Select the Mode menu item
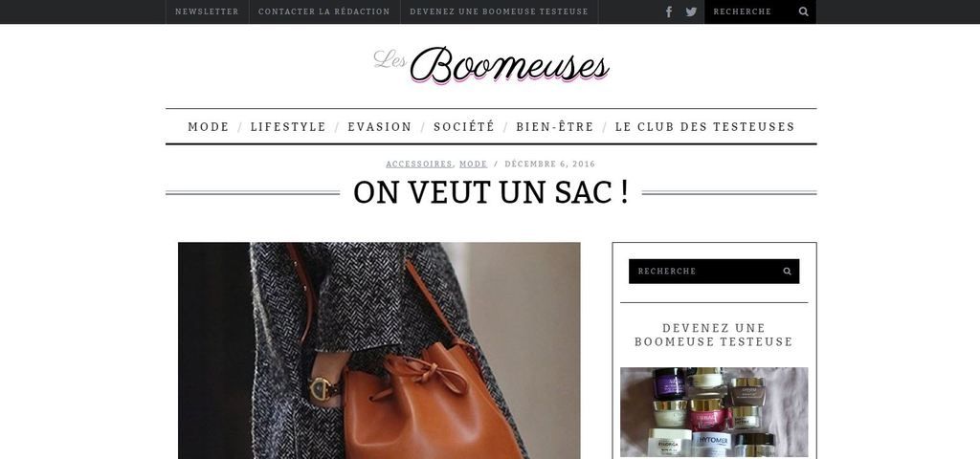 click(x=208, y=127)
